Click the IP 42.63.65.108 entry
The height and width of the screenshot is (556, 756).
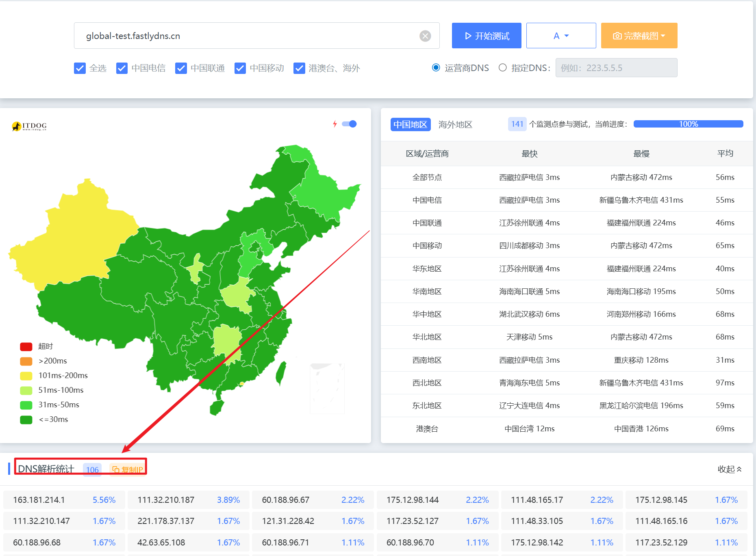click(189, 543)
